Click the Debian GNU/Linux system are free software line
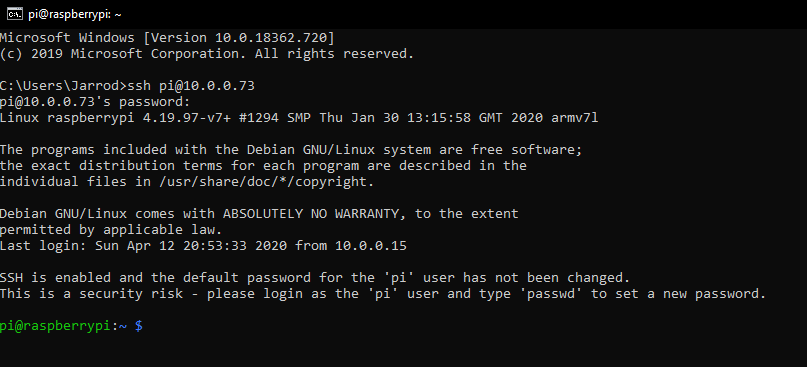The height and width of the screenshot is (367, 807). [x=291, y=150]
